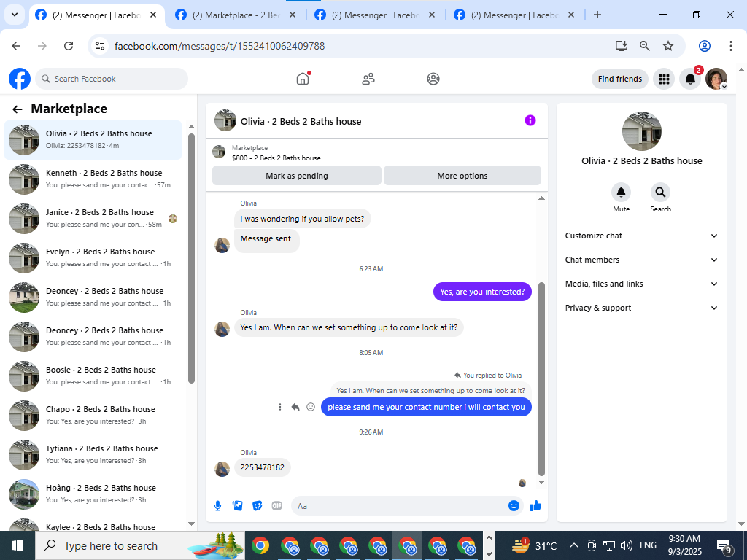Choose a sticker icon
The height and width of the screenshot is (560, 747).
pos(258,506)
